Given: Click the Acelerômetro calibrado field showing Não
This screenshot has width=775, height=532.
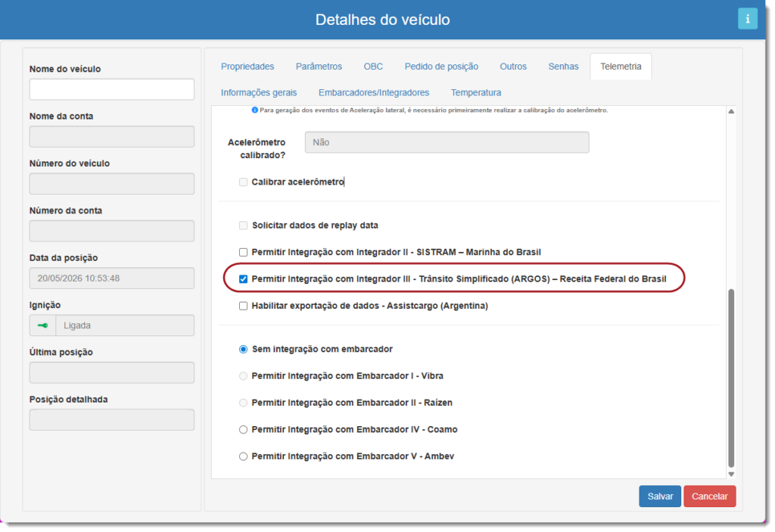Looking at the screenshot, I should tap(447, 142).
